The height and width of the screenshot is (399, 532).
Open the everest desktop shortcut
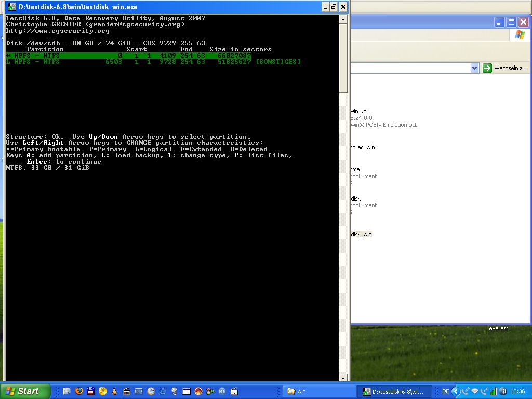498,328
